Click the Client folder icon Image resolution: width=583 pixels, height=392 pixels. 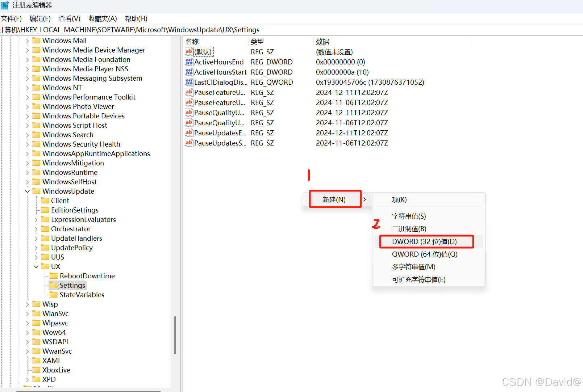click(x=45, y=200)
